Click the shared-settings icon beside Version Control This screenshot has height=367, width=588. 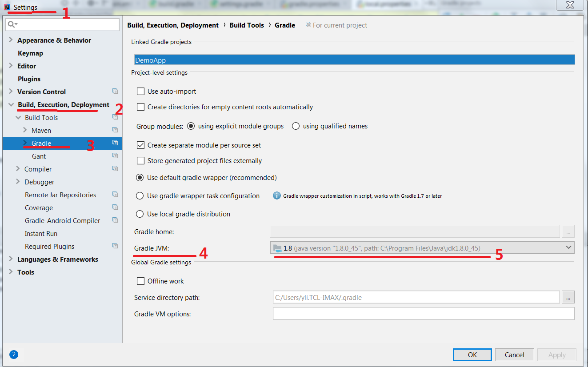[115, 92]
